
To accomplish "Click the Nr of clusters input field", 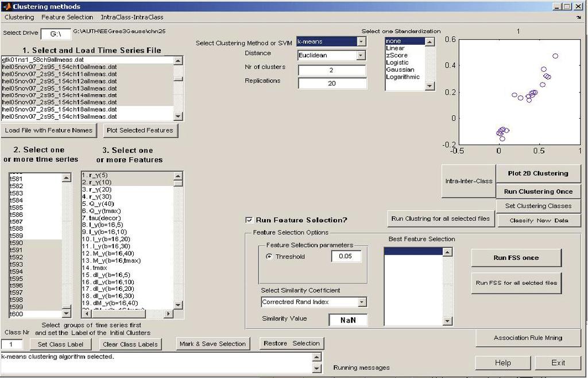I will [x=331, y=70].
